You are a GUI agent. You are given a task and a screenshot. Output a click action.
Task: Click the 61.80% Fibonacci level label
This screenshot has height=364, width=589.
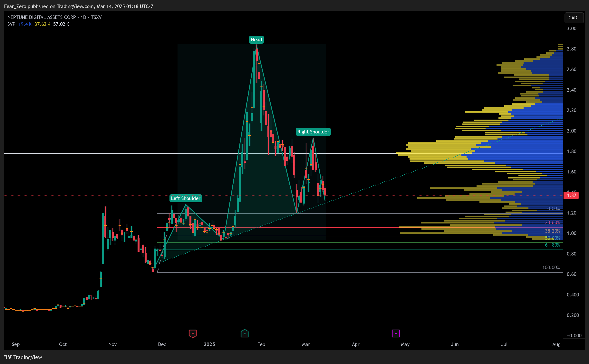(552, 245)
